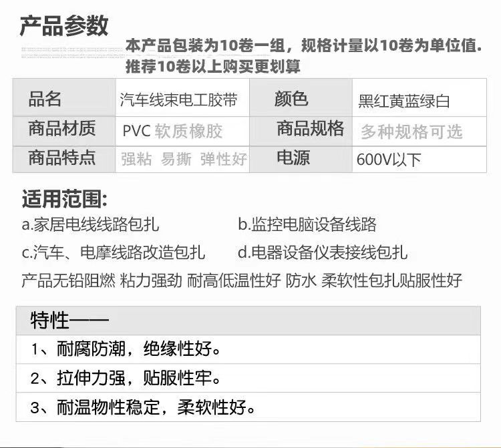Image resolution: width=501 pixels, height=448 pixels.
Task: Select the 汽车线束电工胶带 cell
Action: (x=182, y=97)
